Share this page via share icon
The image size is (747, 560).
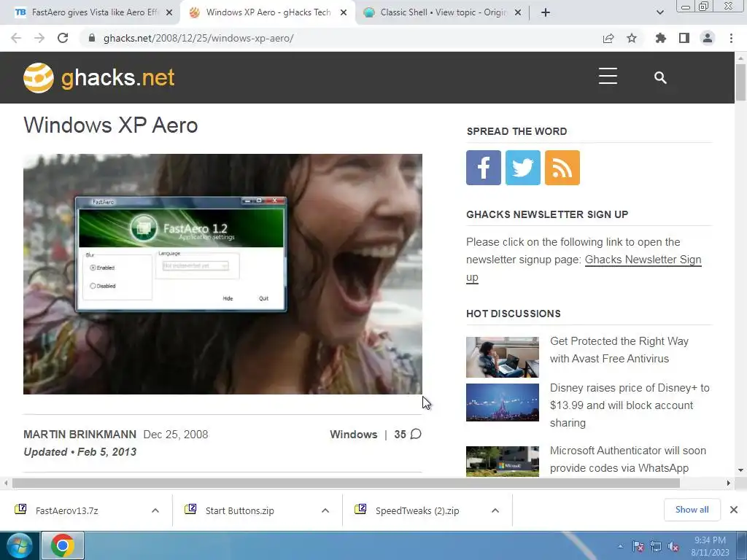click(x=608, y=38)
